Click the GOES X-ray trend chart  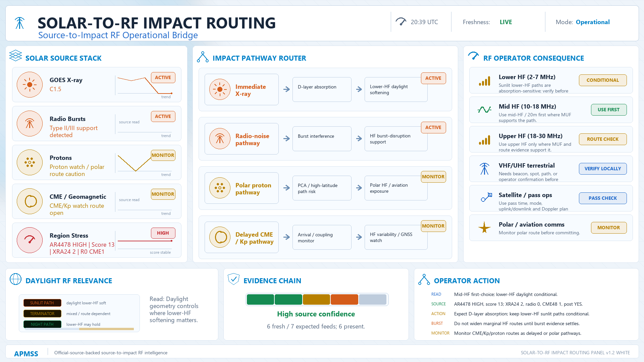[145, 85]
